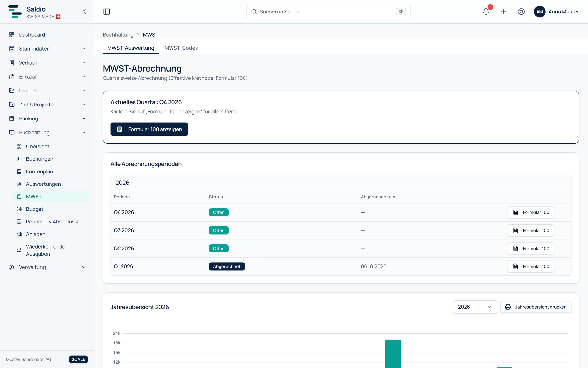Image resolution: width=588 pixels, height=368 pixels.
Task: Open the 2026 year dropdown
Action: tap(475, 307)
